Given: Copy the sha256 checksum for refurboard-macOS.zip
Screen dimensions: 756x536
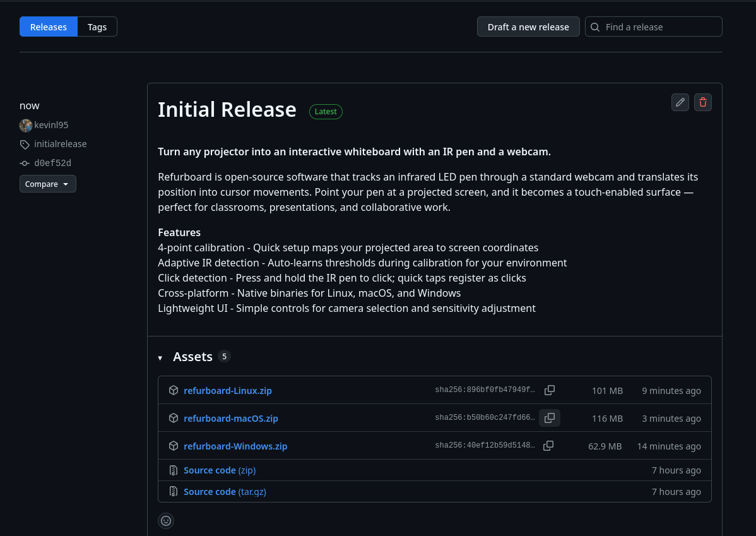Looking at the screenshot, I should click(x=549, y=418).
